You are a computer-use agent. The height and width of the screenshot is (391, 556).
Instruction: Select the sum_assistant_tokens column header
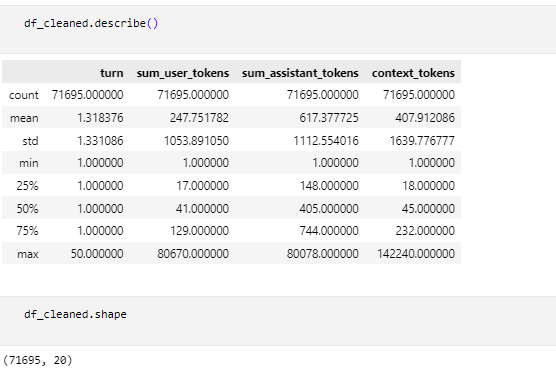point(300,73)
